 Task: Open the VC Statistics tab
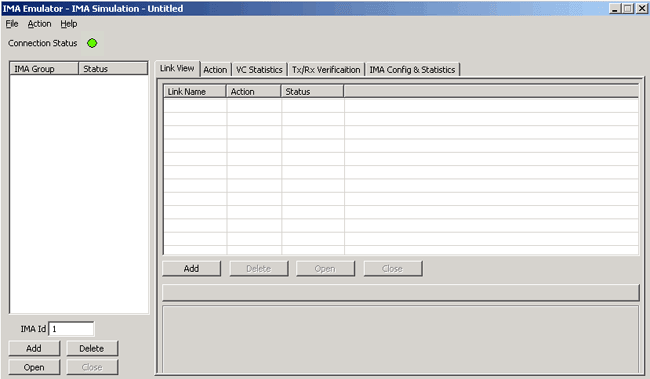259,70
